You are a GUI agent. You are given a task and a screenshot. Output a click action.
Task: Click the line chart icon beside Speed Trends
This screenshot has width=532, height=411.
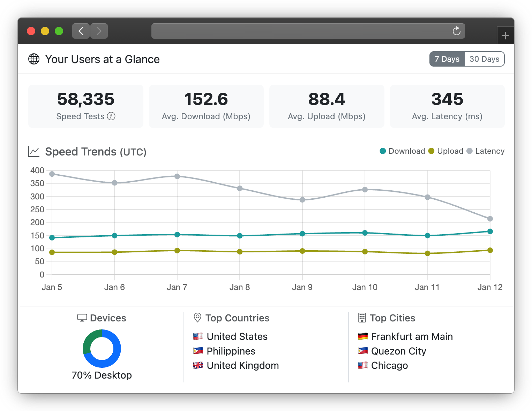pyautogui.click(x=33, y=151)
